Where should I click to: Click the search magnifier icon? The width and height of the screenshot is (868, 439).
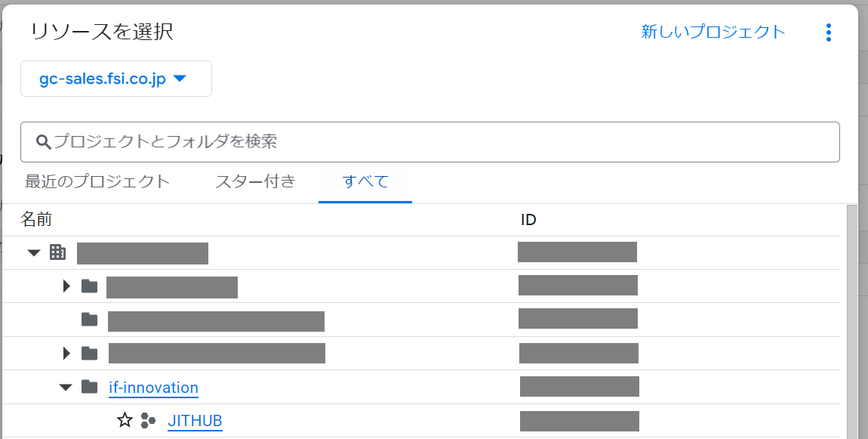44,142
